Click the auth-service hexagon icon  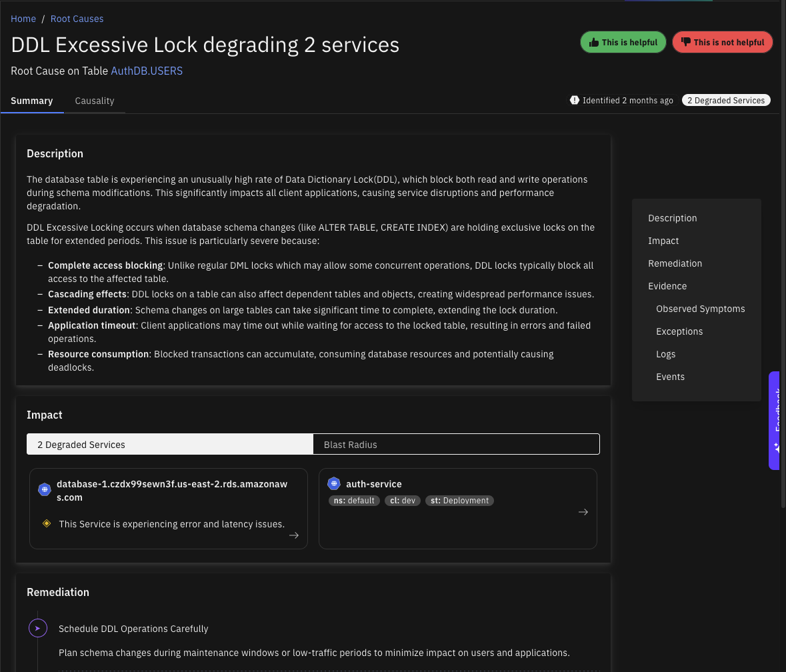334,484
